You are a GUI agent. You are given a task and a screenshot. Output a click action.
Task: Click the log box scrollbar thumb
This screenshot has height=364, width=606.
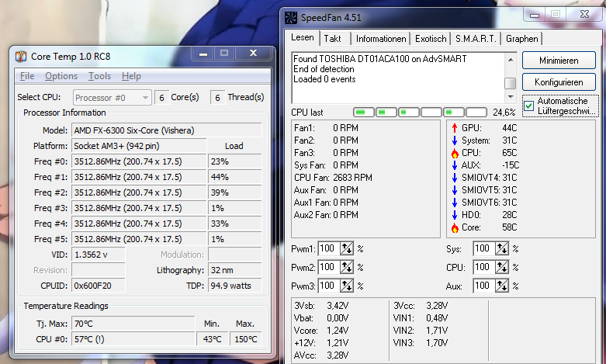pos(511,83)
